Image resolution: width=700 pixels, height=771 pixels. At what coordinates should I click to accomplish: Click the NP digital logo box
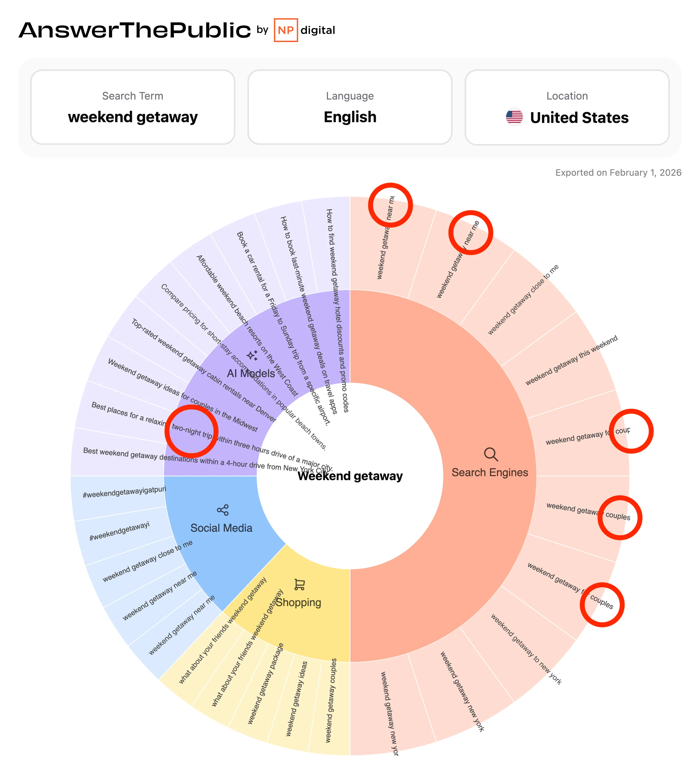(x=286, y=30)
